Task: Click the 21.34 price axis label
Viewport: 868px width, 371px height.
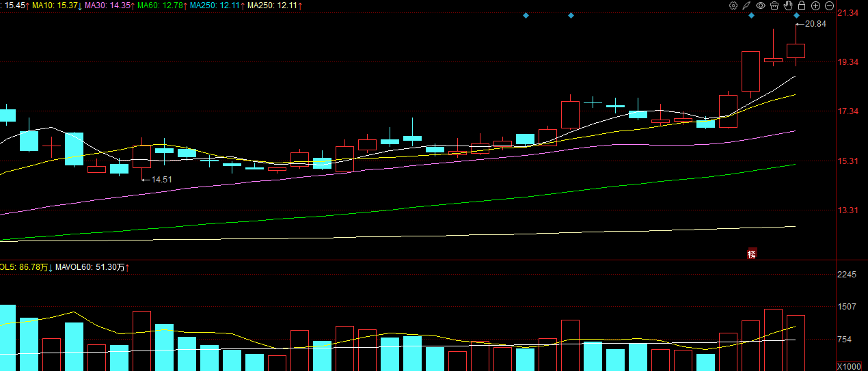Action: pyautogui.click(x=850, y=13)
